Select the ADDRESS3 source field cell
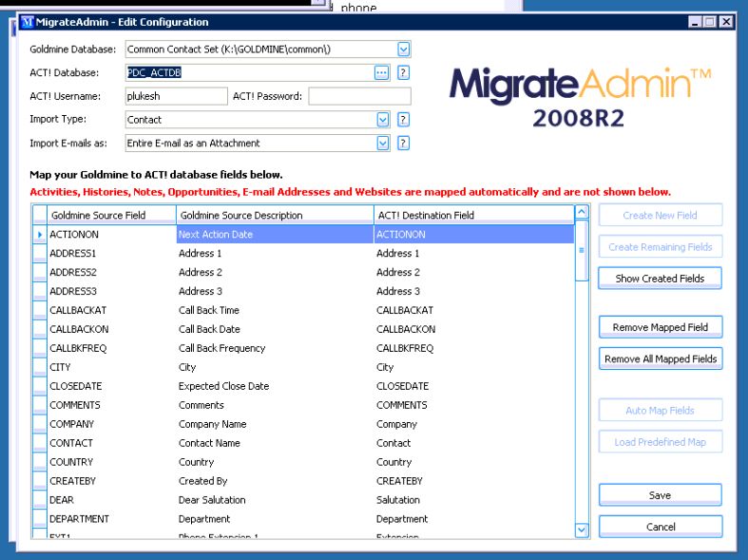The width and height of the screenshot is (748, 560). coord(111,291)
